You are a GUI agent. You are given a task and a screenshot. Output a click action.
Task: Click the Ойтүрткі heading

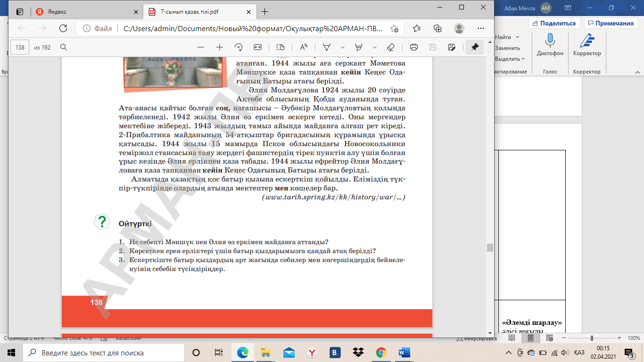point(135,223)
